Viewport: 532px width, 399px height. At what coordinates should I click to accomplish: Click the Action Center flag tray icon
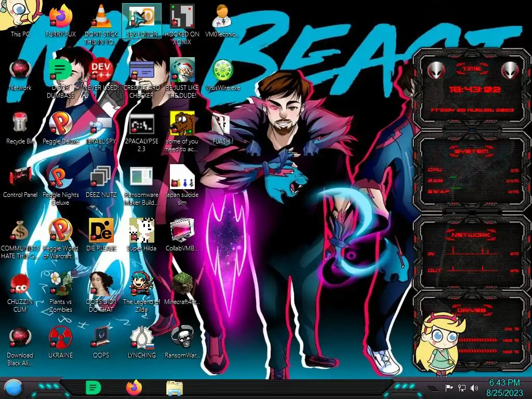point(449,388)
